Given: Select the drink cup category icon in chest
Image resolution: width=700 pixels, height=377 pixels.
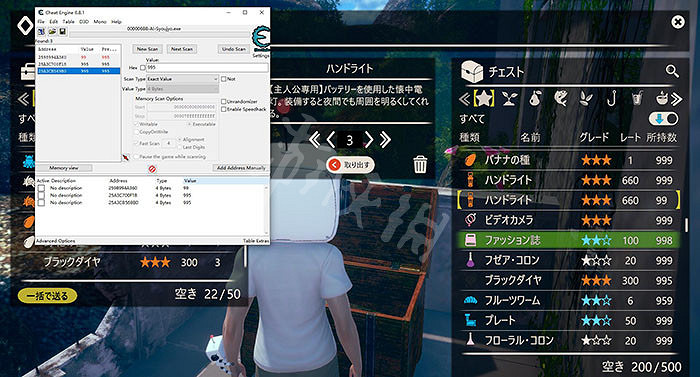Looking at the screenshot, I should (x=638, y=98).
